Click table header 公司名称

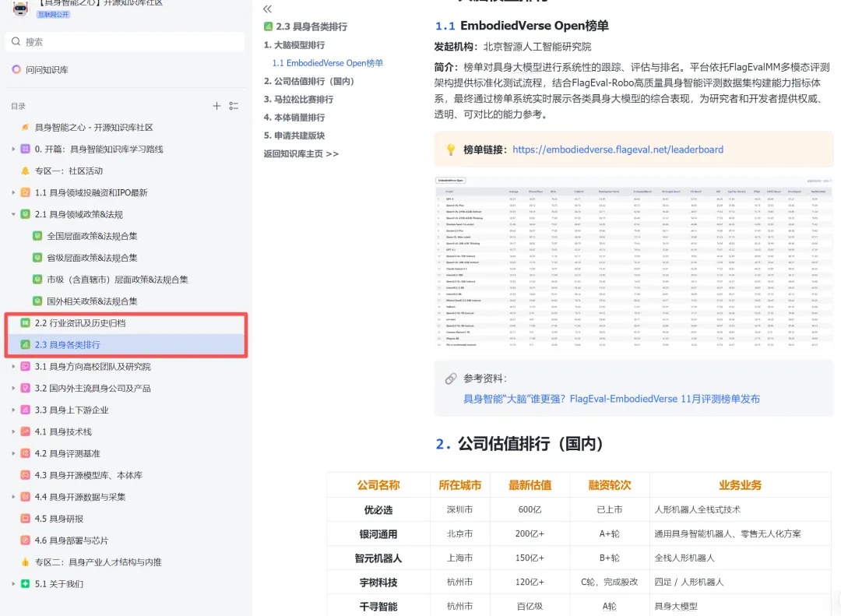[x=378, y=485]
